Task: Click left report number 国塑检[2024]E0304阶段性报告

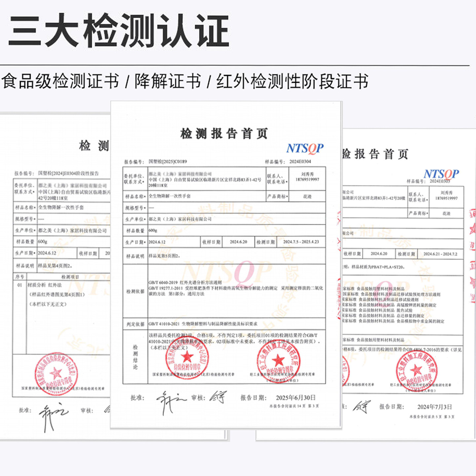Action: click(x=68, y=173)
